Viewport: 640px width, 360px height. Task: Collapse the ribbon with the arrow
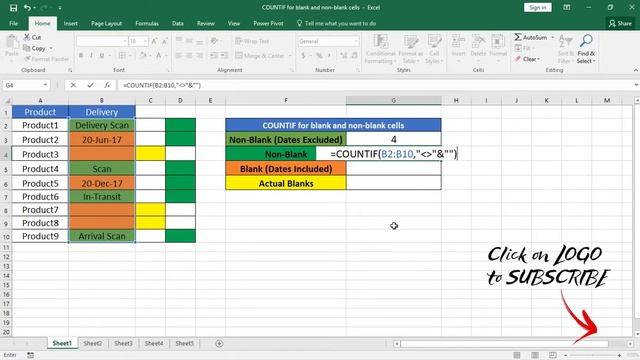[635, 71]
